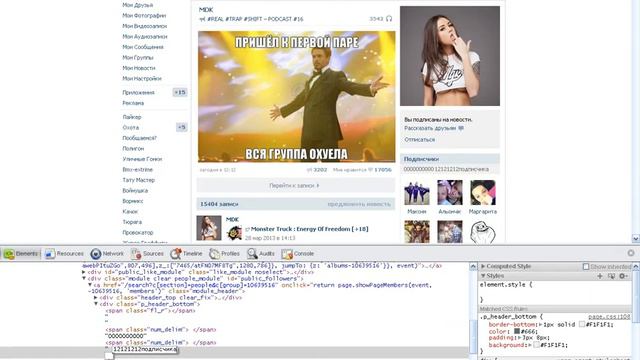The width and height of the screenshot is (640, 360).
Task: Open the Timeline panel
Action: [x=186, y=253]
